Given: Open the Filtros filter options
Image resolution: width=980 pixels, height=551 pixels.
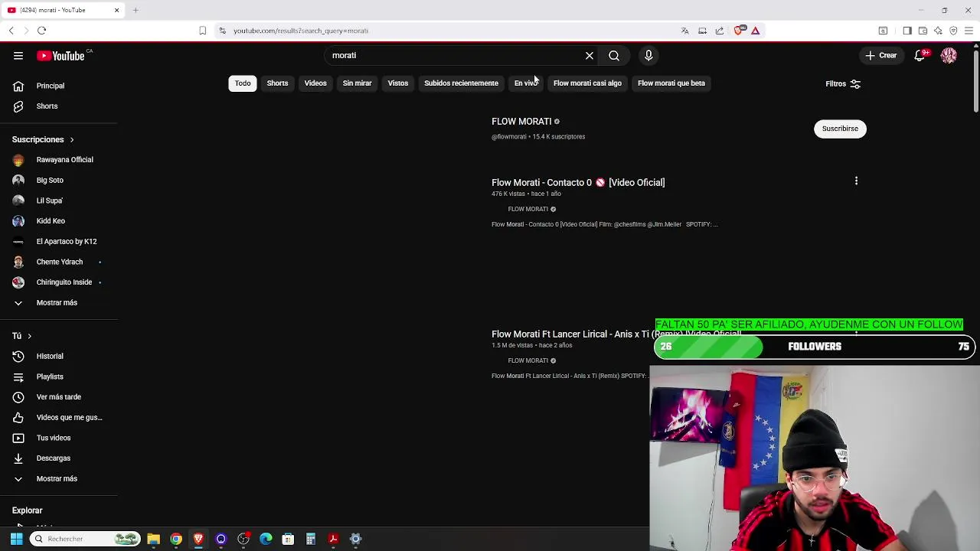Looking at the screenshot, I should (843, 84).
